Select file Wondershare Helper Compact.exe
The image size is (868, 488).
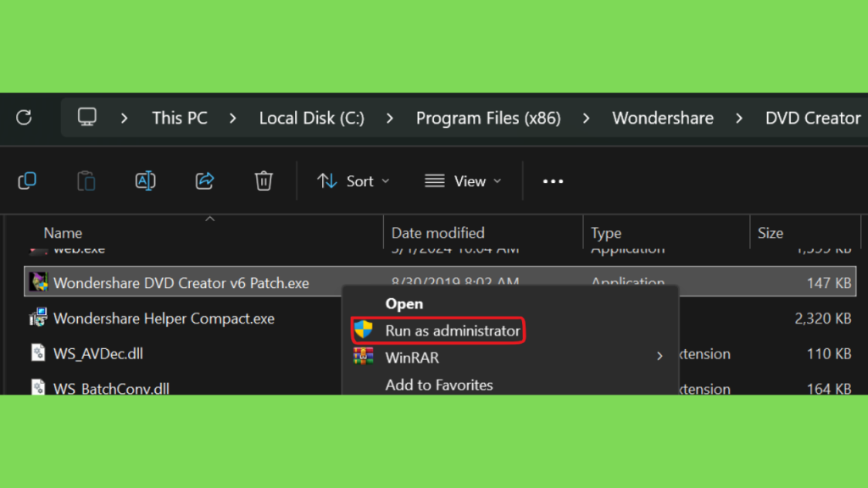[x=164, y=319]
